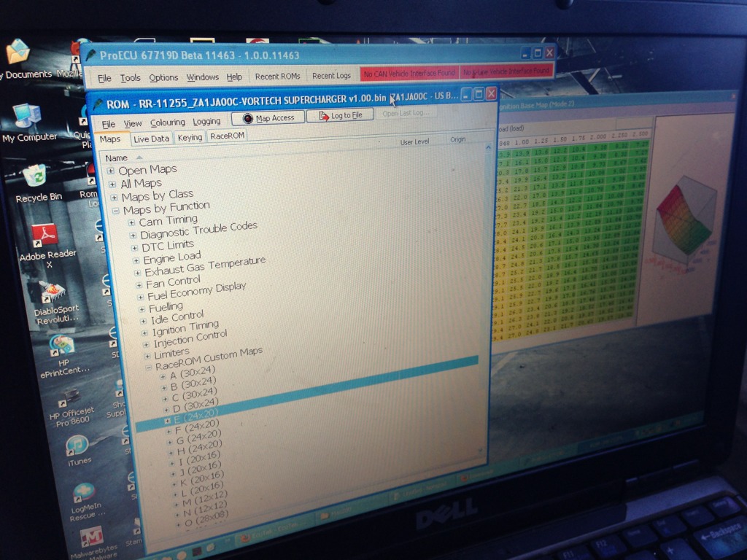Viewport: 747px width, 560px height.
Task: Launch LogMeIn Rescue desktop icon
Action: click(x=83, y=493)
